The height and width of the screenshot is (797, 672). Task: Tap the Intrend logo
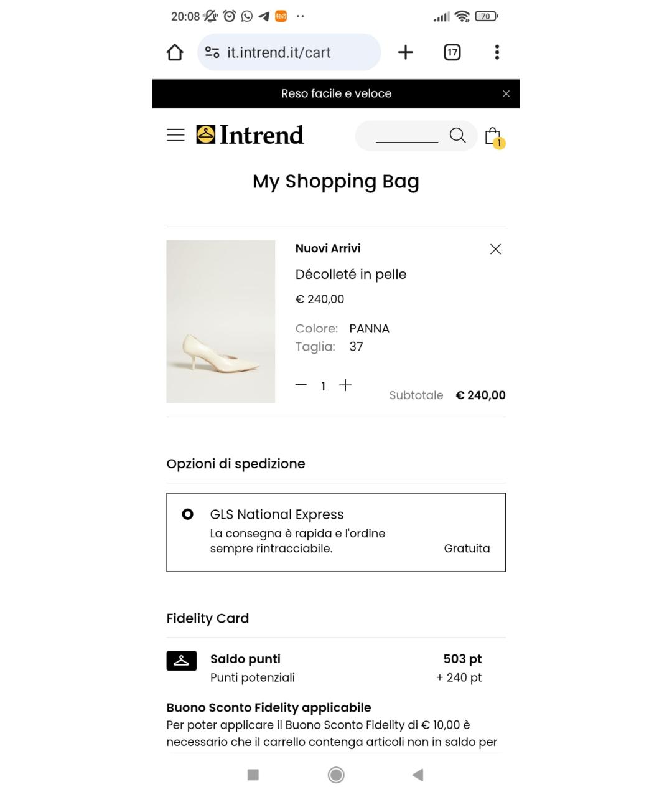pyautogui.click(x=250, y=134)
